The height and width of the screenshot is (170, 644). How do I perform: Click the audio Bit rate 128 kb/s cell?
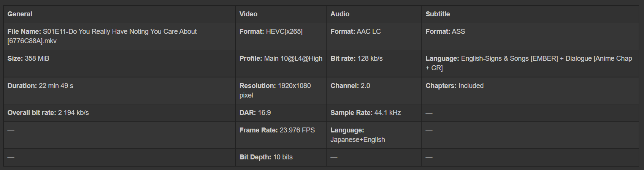[x=357, y=58]
